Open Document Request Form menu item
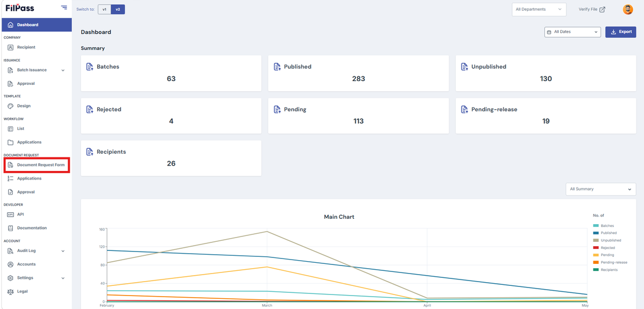Screen dimensions: 644x309 (x=36, y=165)
